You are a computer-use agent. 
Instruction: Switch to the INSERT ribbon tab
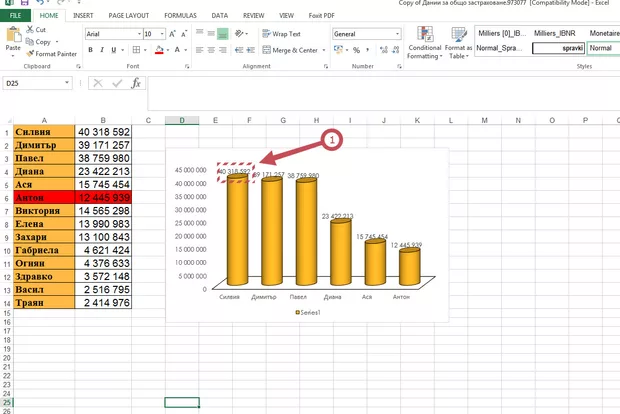(84, 16)
